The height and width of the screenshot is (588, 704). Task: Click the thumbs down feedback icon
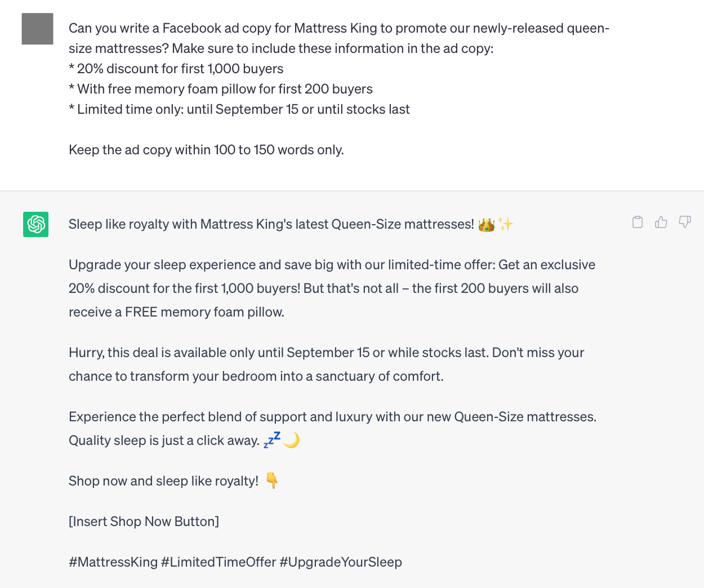tap(685, 222)
